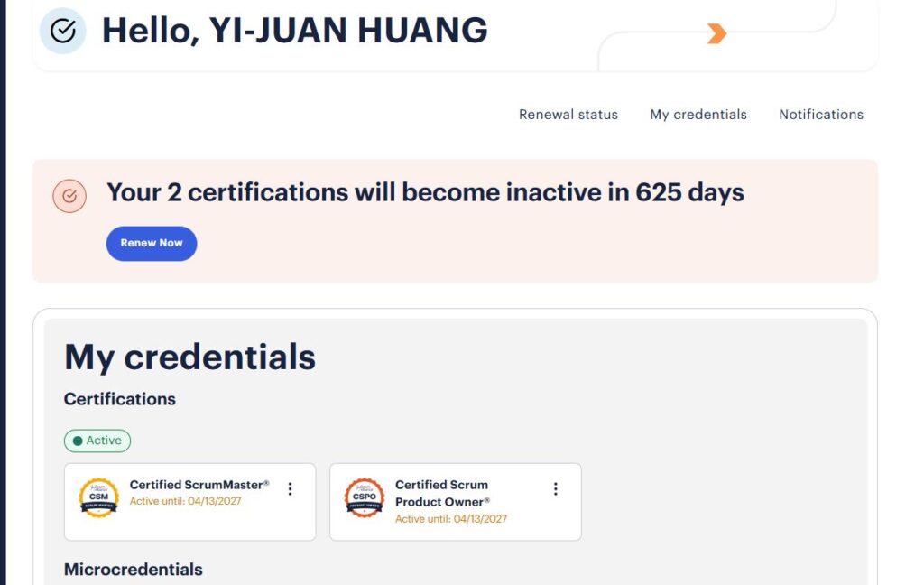Click the orange chevron arrow in the header

coord(716,34)
